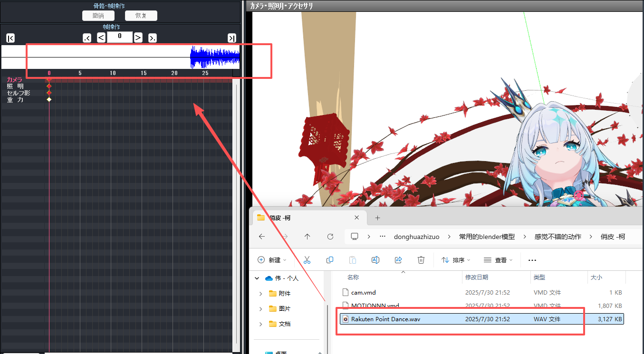Close the 俏皮 -柯 Explorer tab
This screenshot has width=644, height=354.
(357, 218)
